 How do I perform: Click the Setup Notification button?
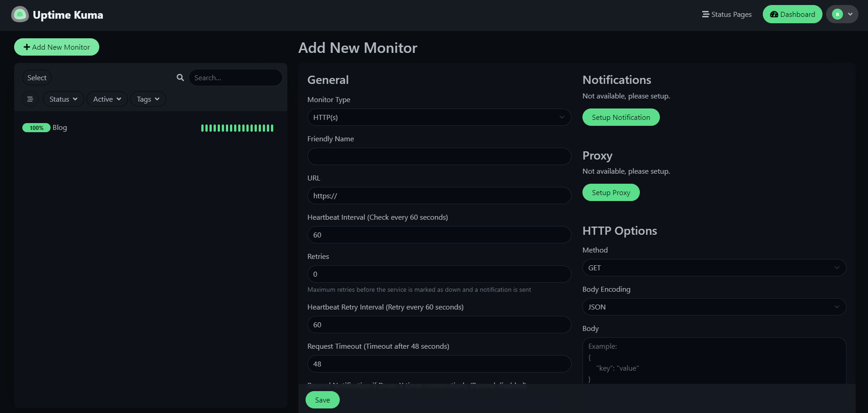621,117
